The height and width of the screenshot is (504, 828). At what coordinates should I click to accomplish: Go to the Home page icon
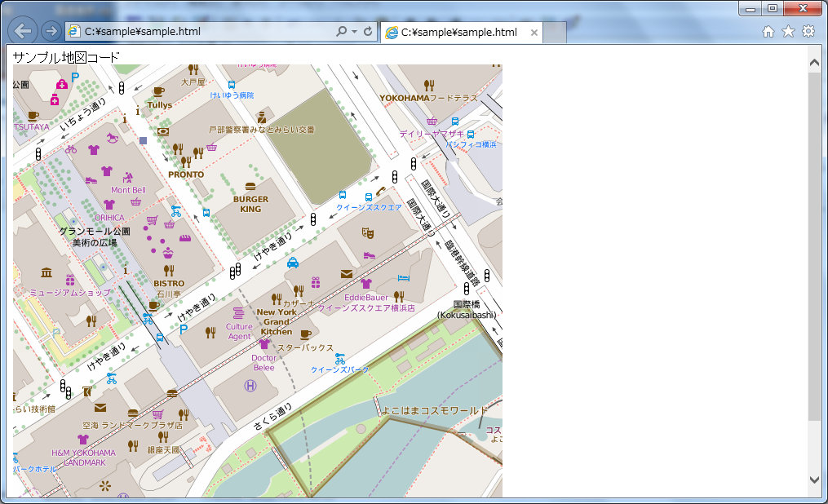click(x=768, y=32)
